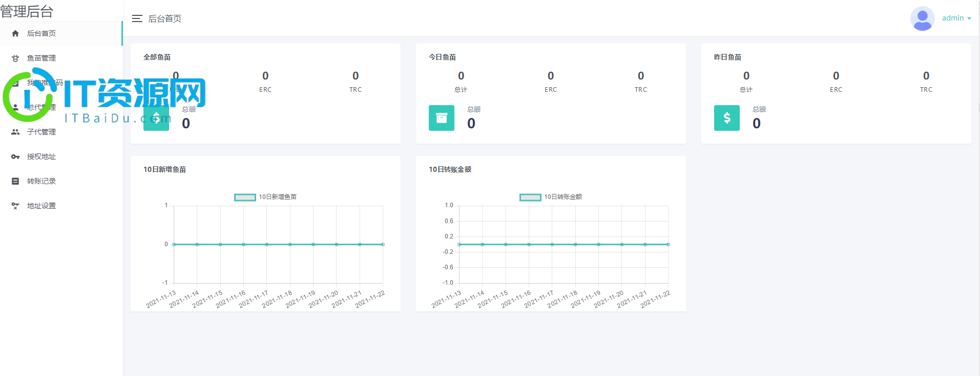Click the 2021-11-17 date label in 转账金额 chart

(538, 300)
